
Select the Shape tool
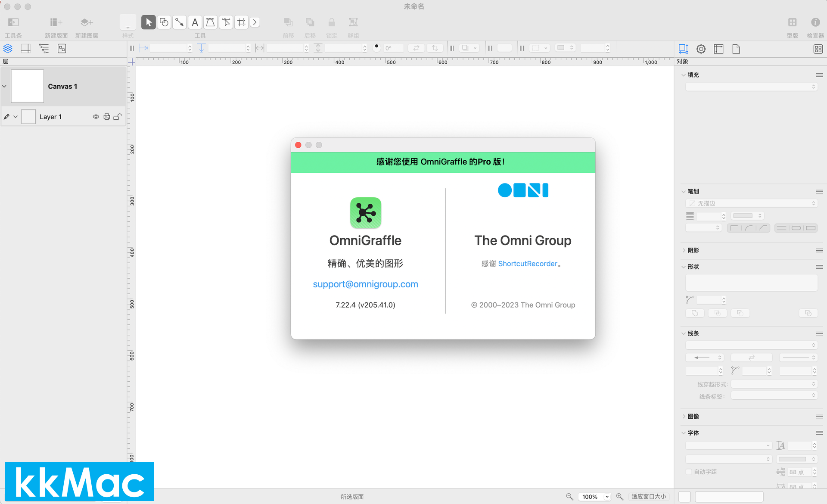[164, 22]
